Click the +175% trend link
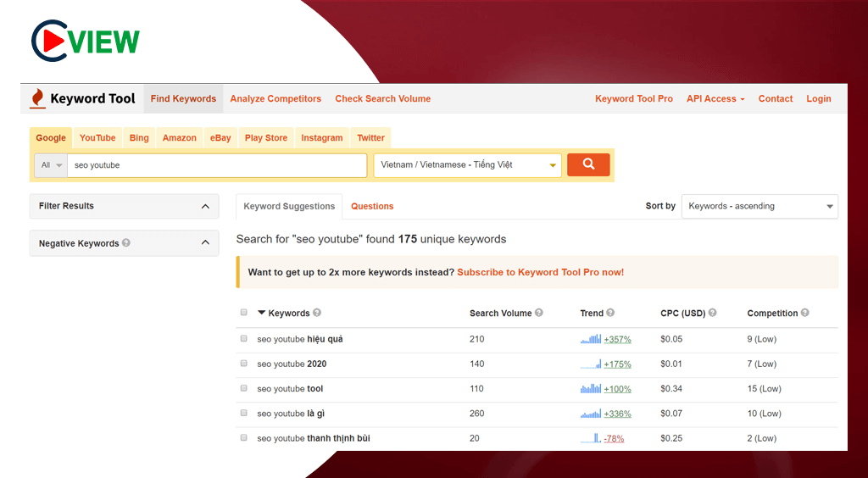Image resolution: width=868 pixels, height=478 pixels. (x=617, y=364)
